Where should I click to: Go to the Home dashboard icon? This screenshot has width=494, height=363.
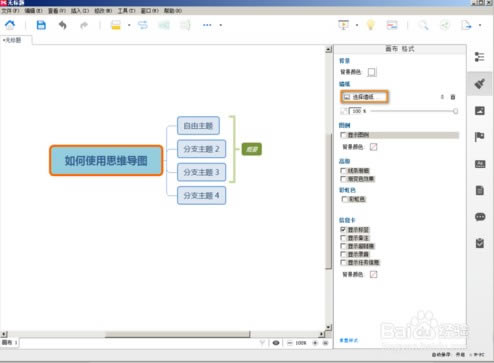10,25
